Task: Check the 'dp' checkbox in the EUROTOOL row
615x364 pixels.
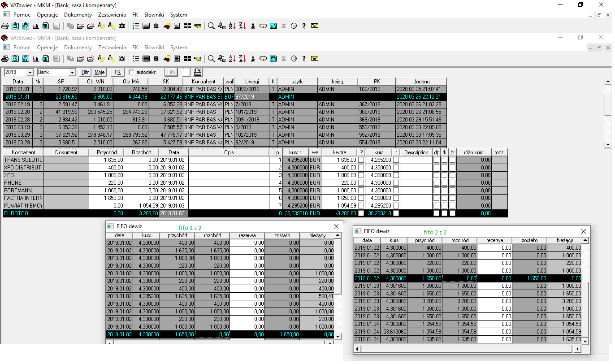Action: pos(436,213)
